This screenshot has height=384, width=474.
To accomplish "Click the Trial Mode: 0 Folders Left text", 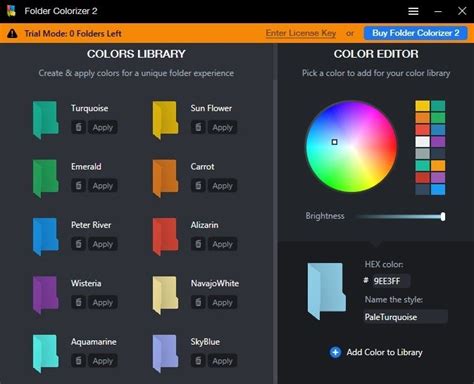I will pos(73,34).
